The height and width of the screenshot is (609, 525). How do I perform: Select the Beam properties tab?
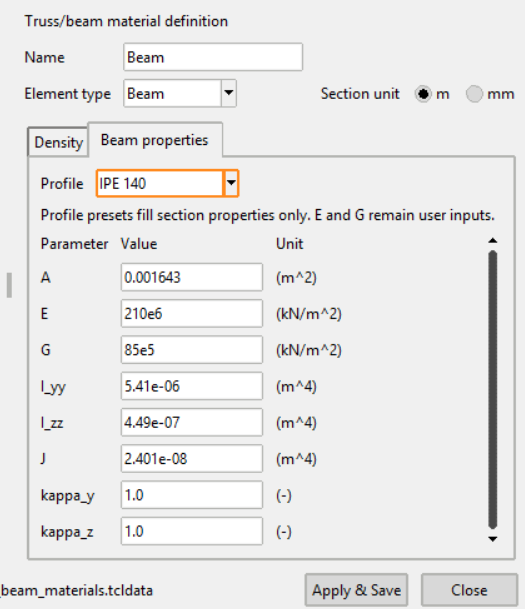pyautogui.click(x=155, y=140)
